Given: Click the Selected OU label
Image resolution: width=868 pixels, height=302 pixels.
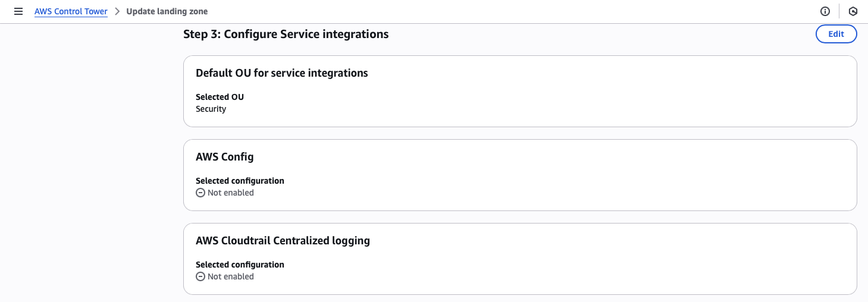Looking at the screenshot, I should pos(220,97).
